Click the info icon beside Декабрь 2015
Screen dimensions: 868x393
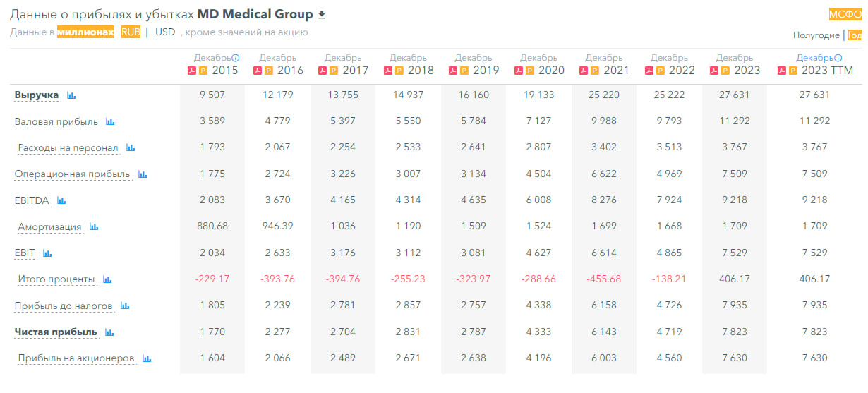click(236, 58)
